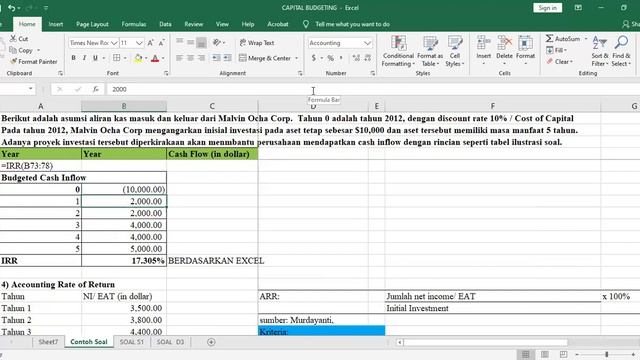Add a new sheet with plus button

pos(211,342)
